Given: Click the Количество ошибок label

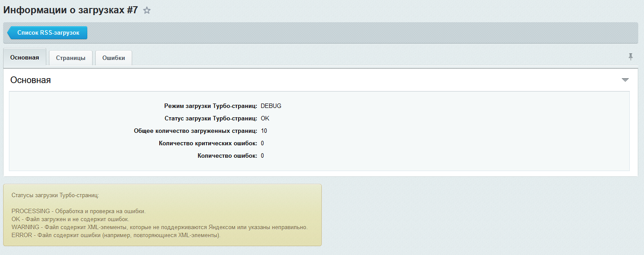Looking at the screenshot, I should (227, 156).
